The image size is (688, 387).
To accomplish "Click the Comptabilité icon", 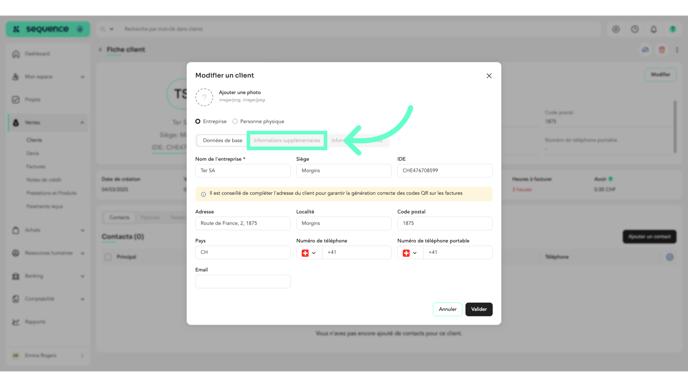I will point(16,299).
